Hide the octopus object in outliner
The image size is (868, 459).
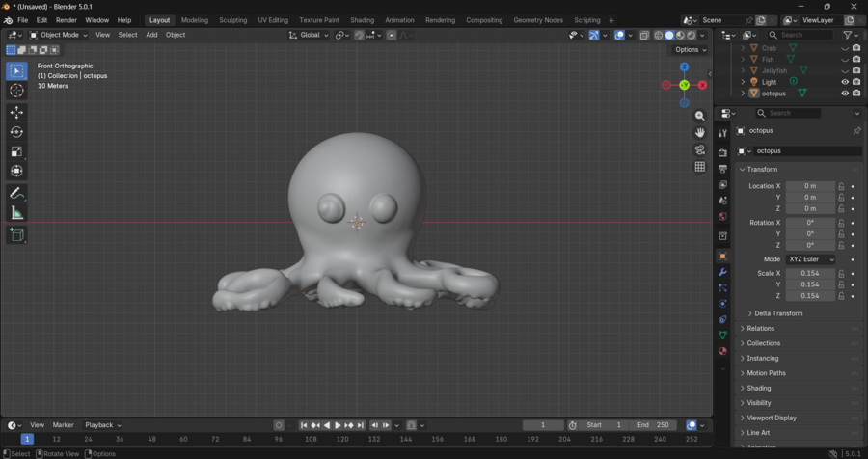tap(845, 94)
